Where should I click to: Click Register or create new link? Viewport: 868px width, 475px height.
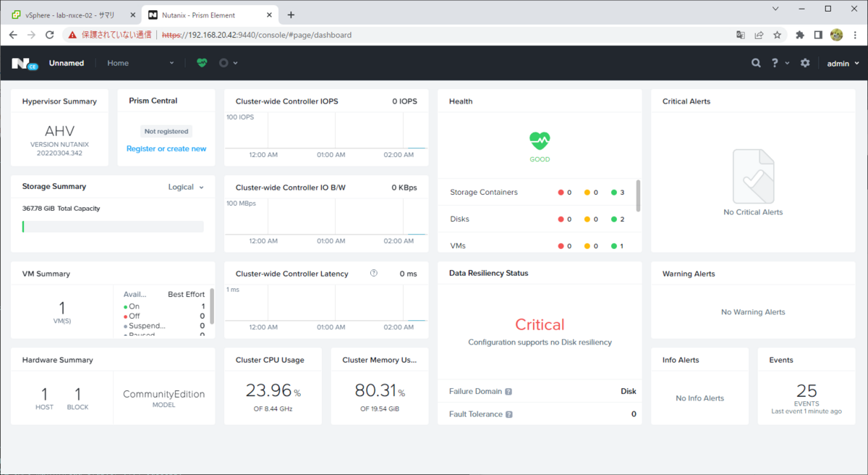tap(166, 148)
